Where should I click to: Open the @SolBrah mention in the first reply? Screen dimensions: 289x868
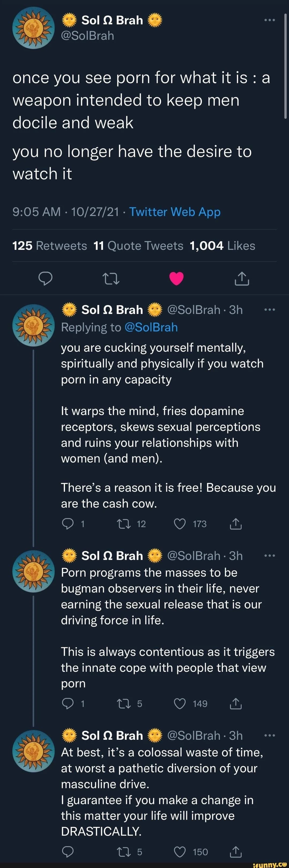tap(151, 327)
